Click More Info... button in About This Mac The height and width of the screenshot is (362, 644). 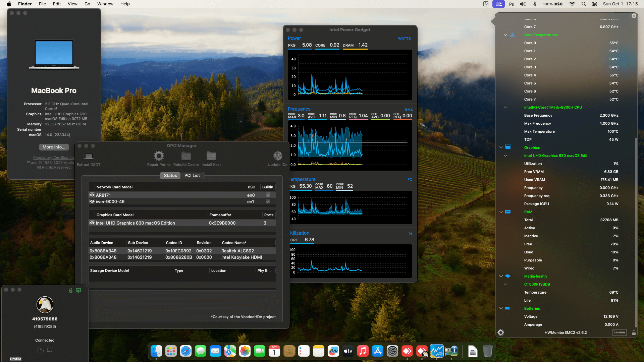tap(54, 147)
